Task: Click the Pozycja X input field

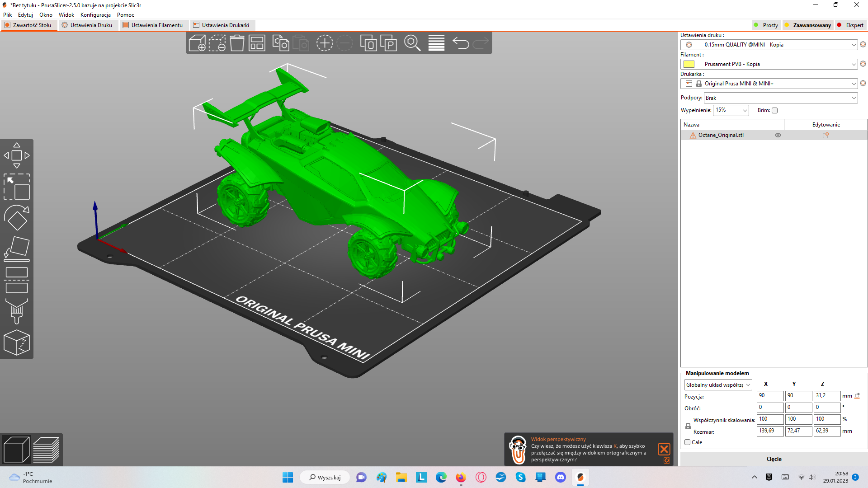Action: pos(770,396)
